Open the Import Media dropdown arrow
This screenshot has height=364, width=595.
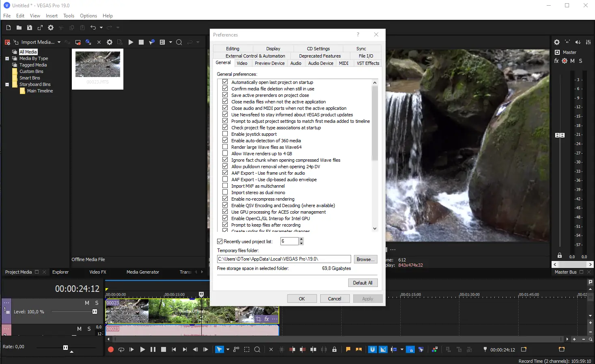click(59, 42)
